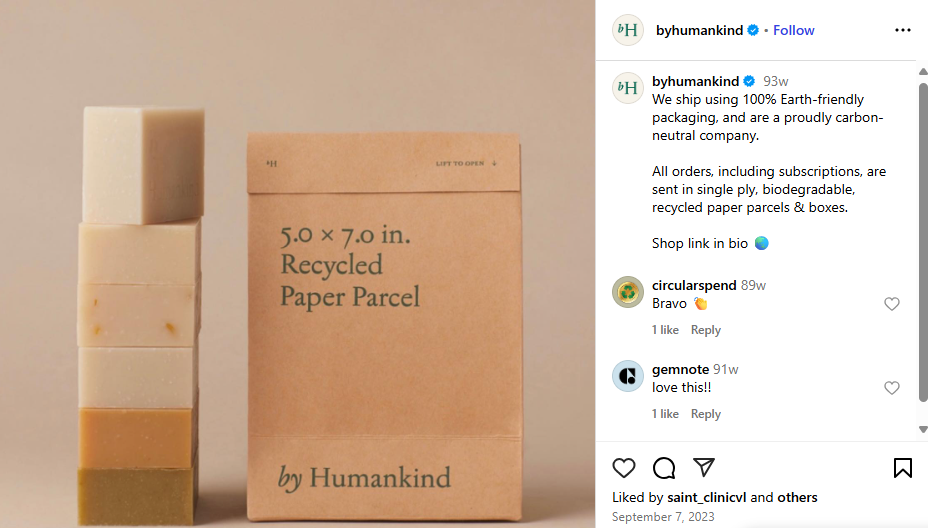Viewport: 928px width, 528px height.
Task: Open comments via speech bubble icon
Action: point(664,468)
